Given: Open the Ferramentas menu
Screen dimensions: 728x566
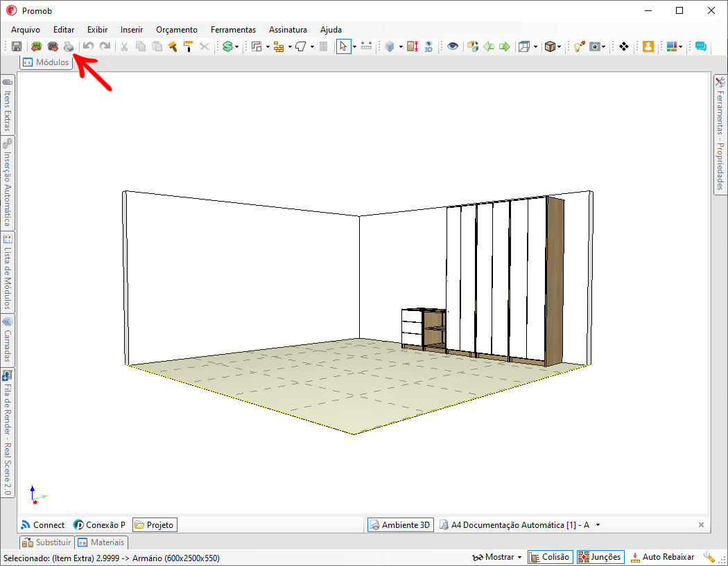Looking at the screenshot, I should click(233, 30).
